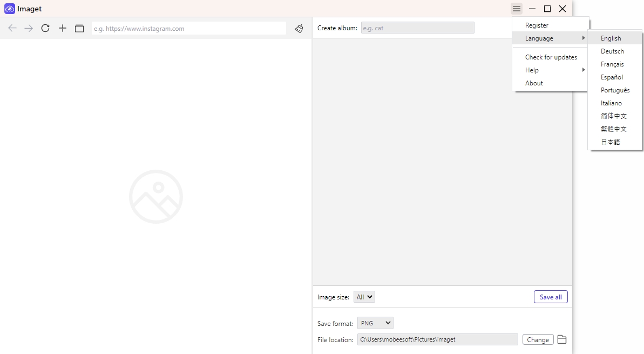Click the Image size label

[x=333, y=297]
